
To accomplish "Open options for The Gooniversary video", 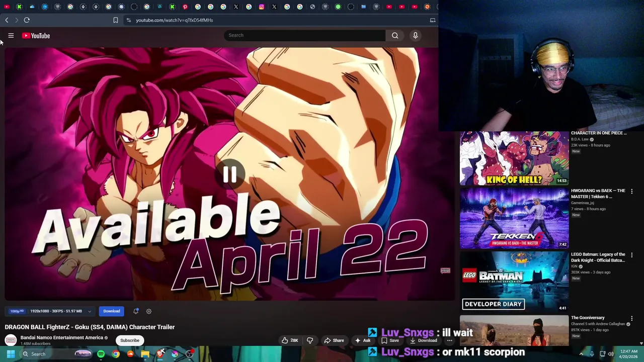I will pos(632,318).
